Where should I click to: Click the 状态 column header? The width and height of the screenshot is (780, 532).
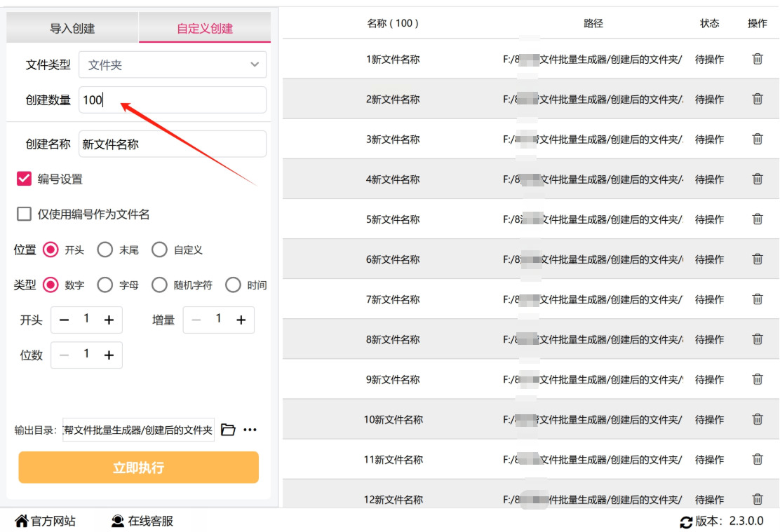coord(709,23)
